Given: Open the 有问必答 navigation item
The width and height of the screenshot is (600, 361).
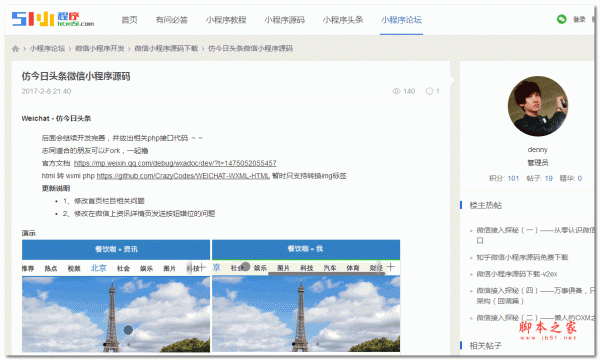Looking at the screenshot, I should coord(172,20).
